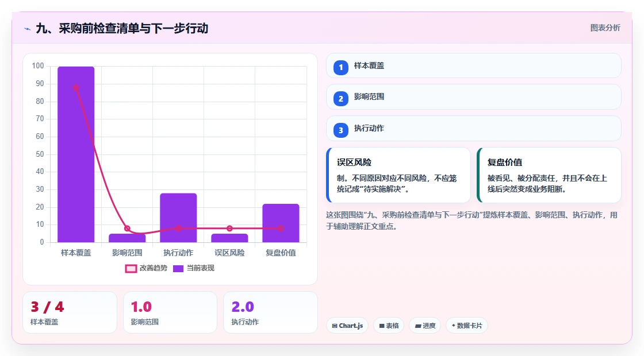
Task: Toggle the 当前表现 purple legend swatch
Action: coord(178,268)
